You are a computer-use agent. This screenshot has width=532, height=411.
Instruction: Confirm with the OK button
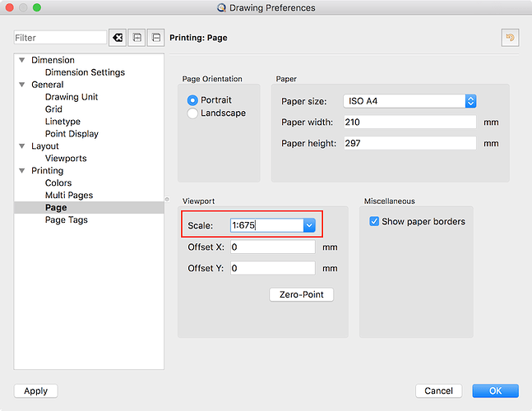click(x=495, y=390)
